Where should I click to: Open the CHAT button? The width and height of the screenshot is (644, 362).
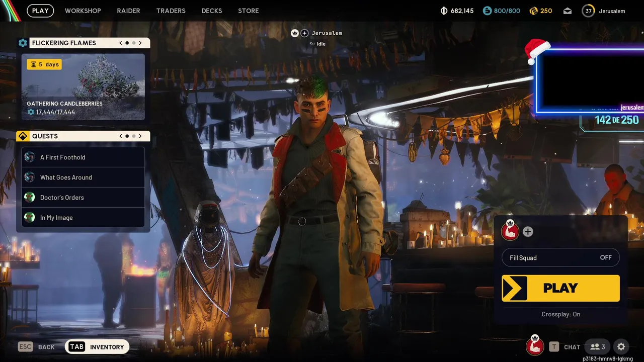[565, 347]
